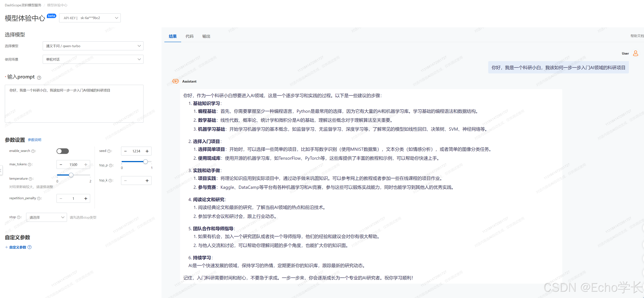
Task: Click help icon beside seed
Action: point(109,151)
